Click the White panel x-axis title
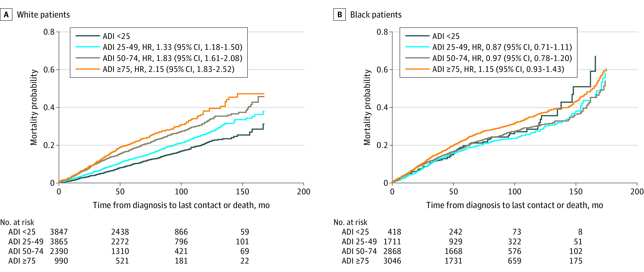This screenshot has width=644, height=272. pyautogui.click(x=181, y=205)
